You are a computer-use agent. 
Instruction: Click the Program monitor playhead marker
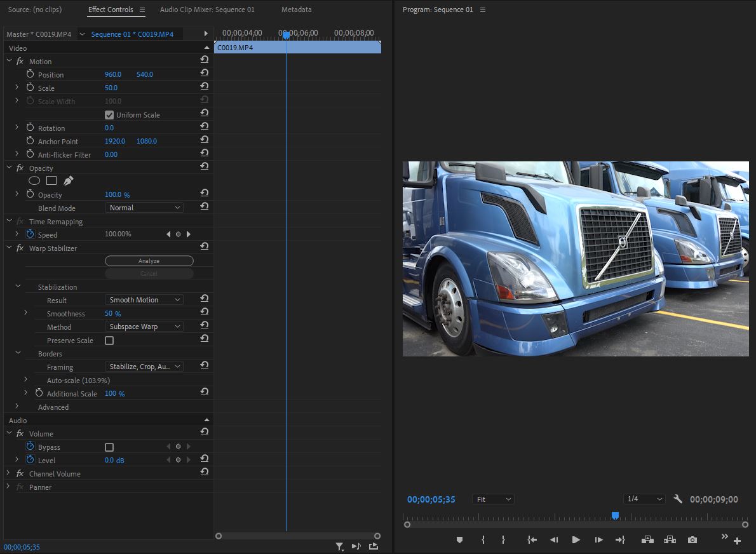pos(615,516)
